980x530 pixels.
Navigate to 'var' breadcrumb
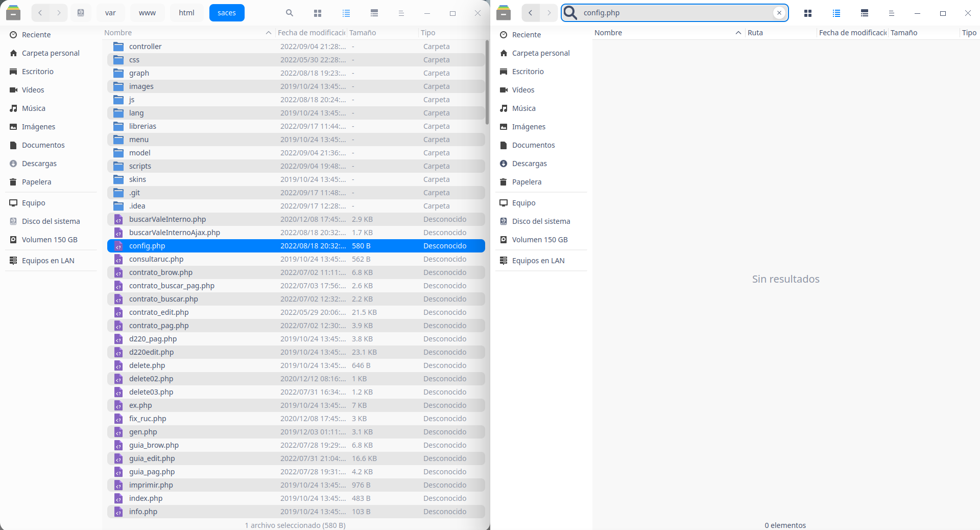pyautogui.click(x=110, y=13)
